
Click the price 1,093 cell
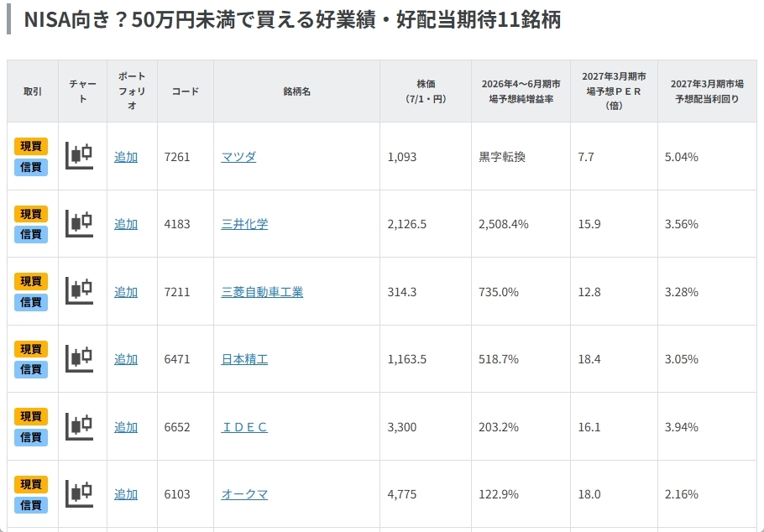click(x=426, y=156)
